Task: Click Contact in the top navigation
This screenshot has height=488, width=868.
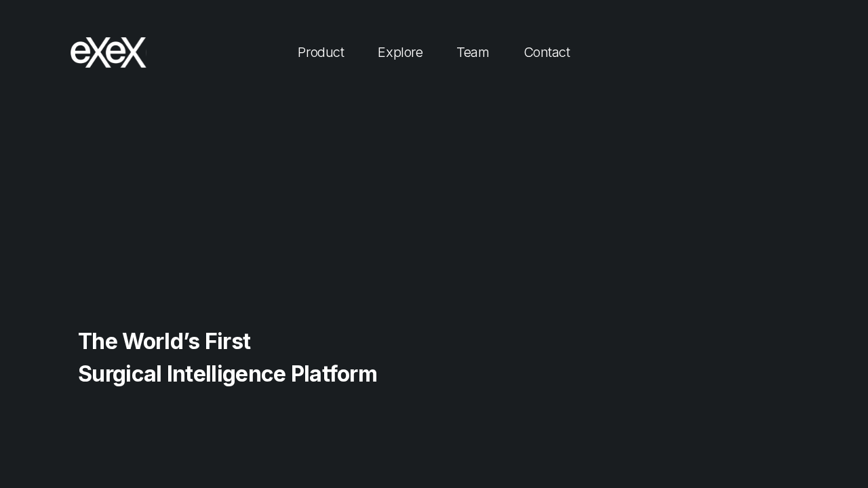Action: pos(547,52)
